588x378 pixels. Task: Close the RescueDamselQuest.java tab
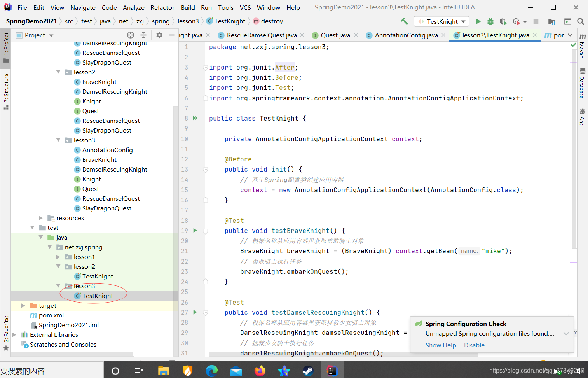(302, 35)
